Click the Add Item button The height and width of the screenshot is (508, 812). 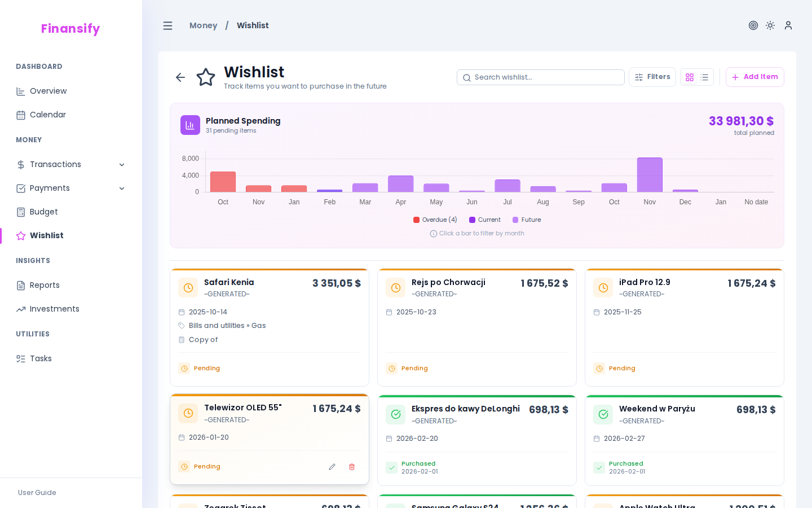pyautogui.click(x=754, y=77)
